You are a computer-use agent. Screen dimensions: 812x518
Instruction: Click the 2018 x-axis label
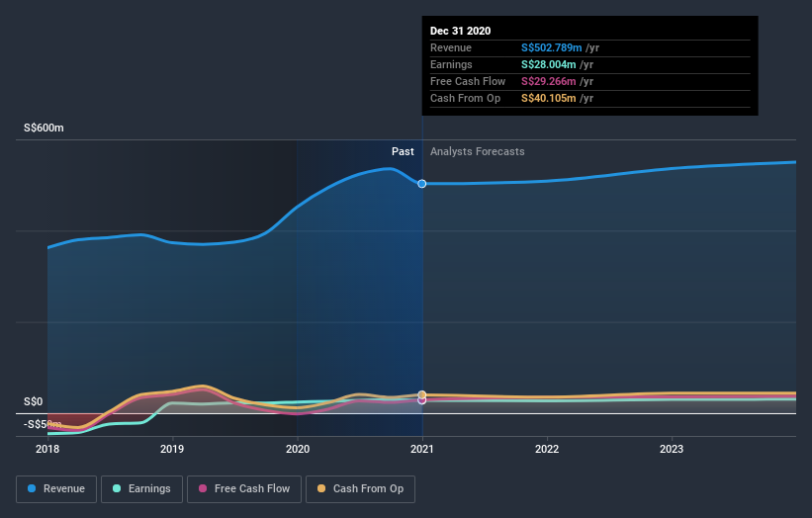tap(47, 449)
